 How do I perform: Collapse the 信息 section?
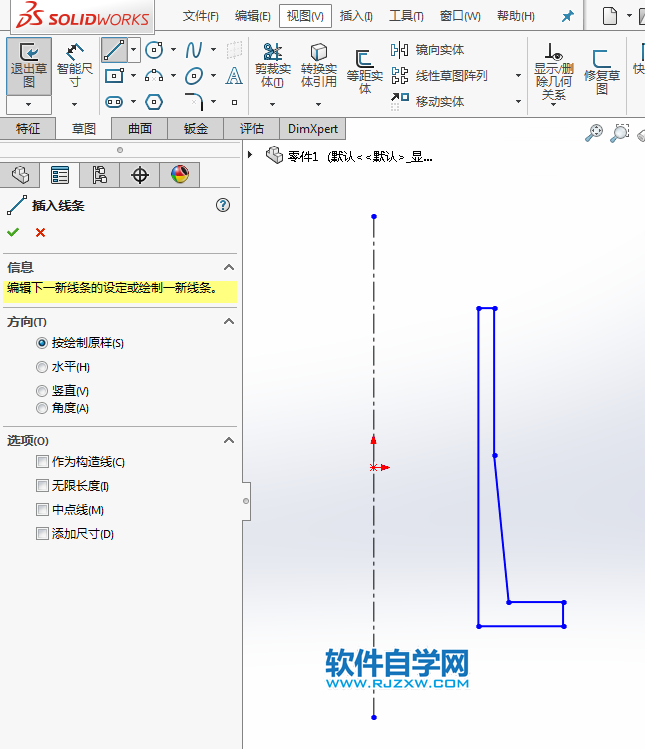pos(229,268)
